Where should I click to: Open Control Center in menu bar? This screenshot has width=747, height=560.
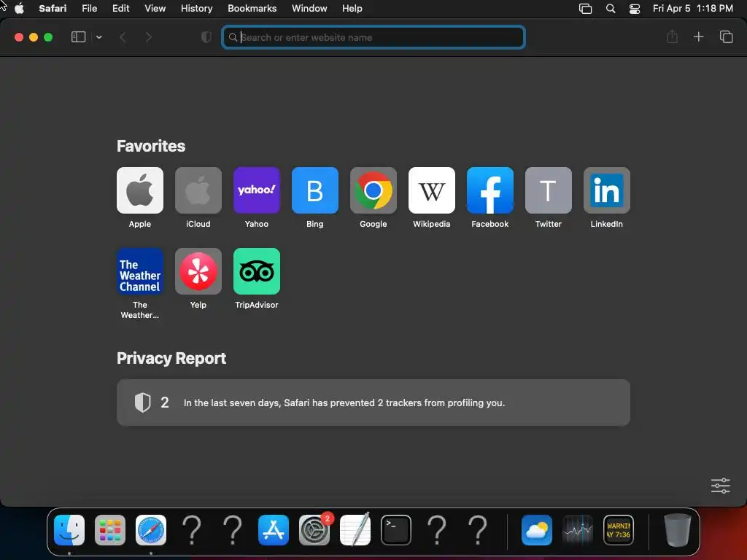tap(635, 9)
